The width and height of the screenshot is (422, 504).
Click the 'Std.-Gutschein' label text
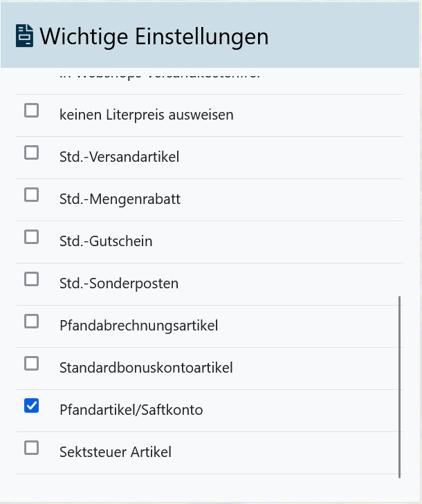pyautogui.click(x=107, y=241)
